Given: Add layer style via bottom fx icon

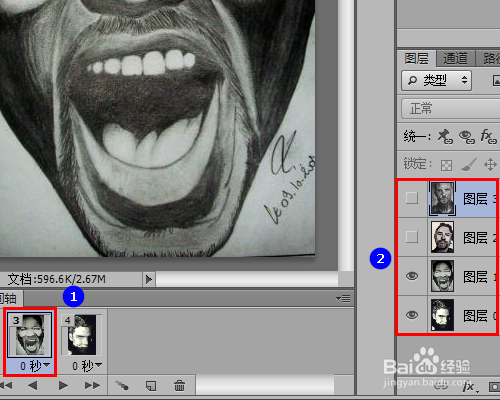Looking at the screenshot, I should [470, 387].
